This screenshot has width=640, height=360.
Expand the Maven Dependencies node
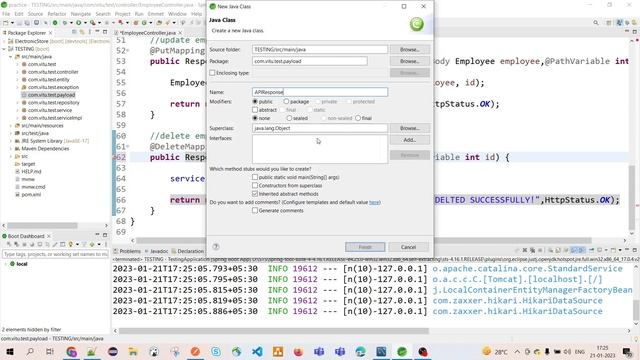coord(11,149)
